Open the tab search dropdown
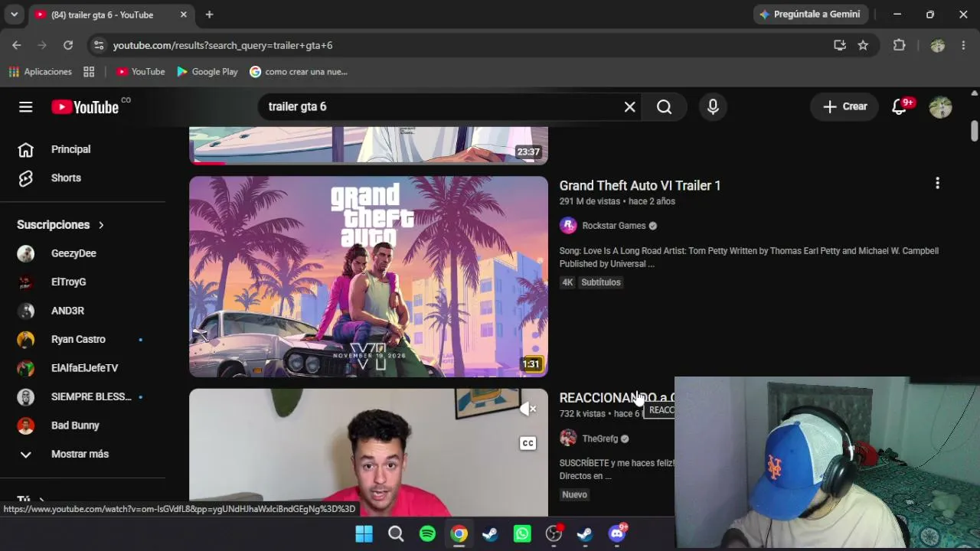This screenshot has height=551, width=980. [x=14, y=15]
